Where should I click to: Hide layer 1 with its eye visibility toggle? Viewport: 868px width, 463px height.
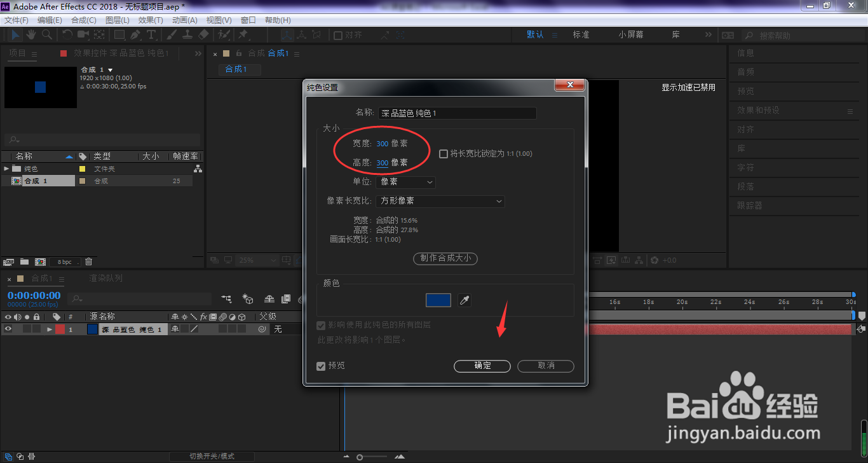(x=9, y=329)
